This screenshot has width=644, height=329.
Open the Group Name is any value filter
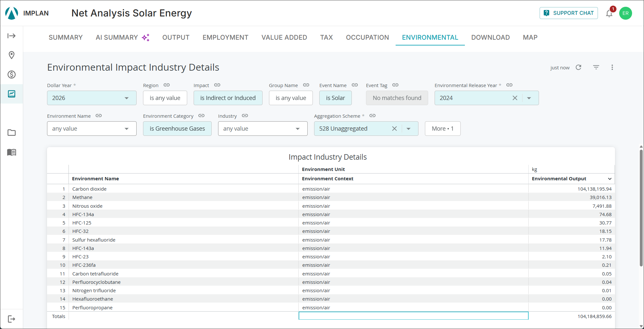(291, 98)
